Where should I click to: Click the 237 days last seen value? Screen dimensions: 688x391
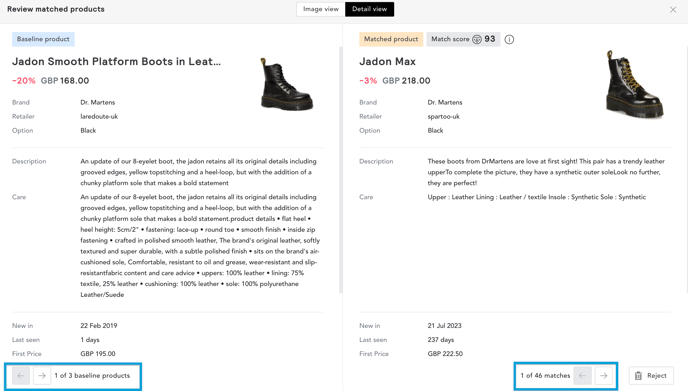(x=441, y=340)
